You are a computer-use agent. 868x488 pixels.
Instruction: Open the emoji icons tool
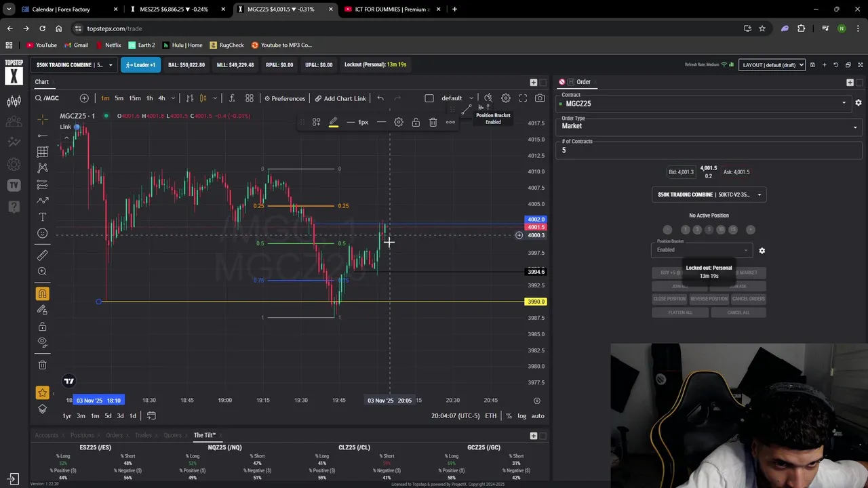click(42, 233)
